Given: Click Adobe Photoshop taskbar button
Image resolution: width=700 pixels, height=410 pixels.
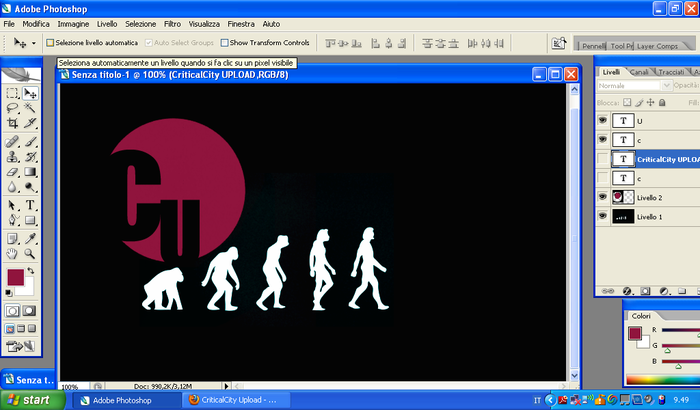Looking at the screenshot, I should pyautogui.click(x=127, y=400).
